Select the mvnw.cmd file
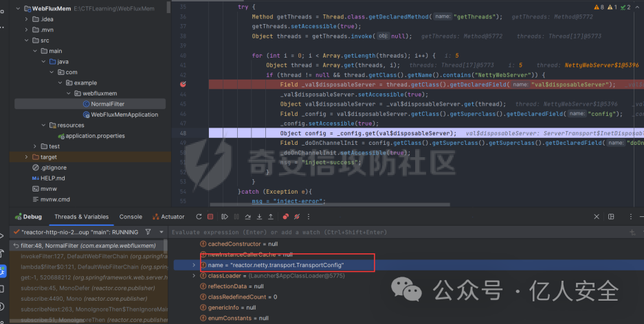The image size is (644, 324). 51,199
